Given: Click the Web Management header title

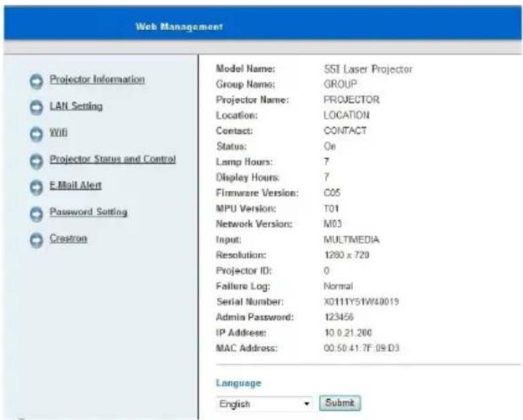Looking at the screenshot, I should click(179, 26).
